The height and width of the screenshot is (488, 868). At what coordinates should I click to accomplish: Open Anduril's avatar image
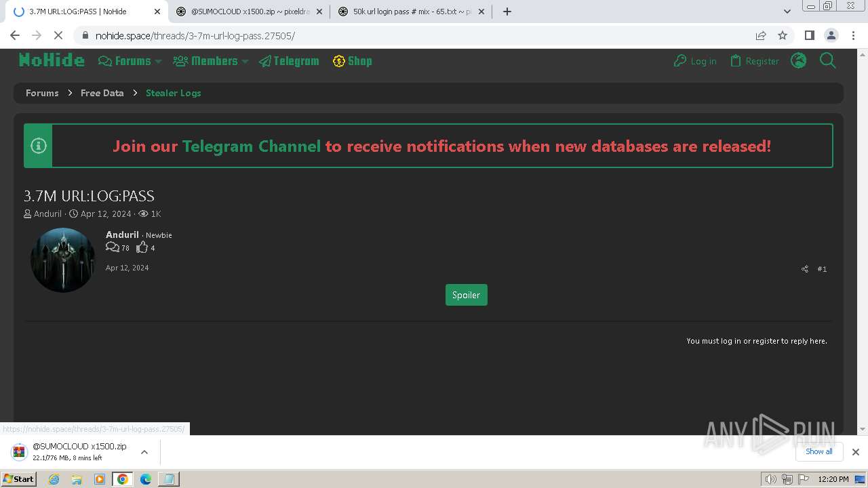pos(63,260)
